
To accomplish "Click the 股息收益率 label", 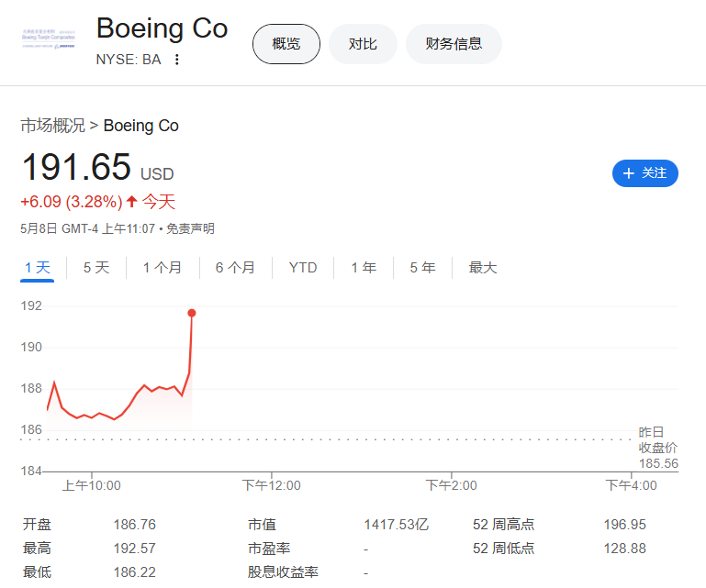I will [x=283, y=572].
